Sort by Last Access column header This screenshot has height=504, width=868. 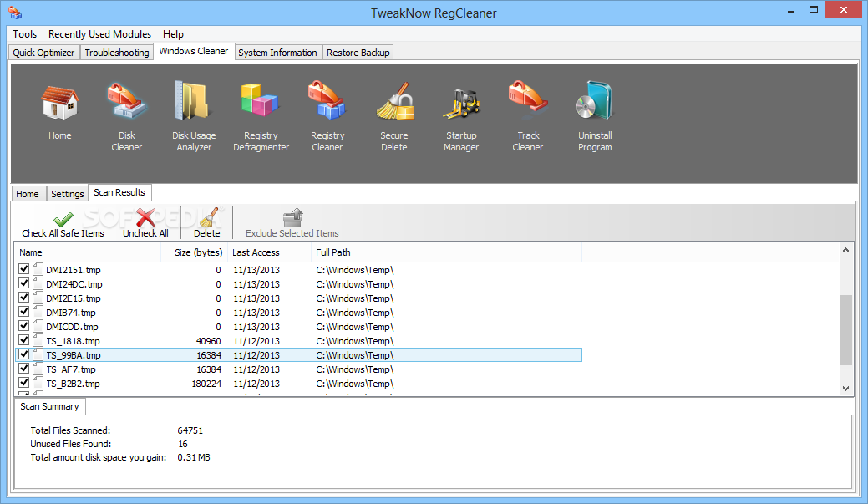click(270, 252)
